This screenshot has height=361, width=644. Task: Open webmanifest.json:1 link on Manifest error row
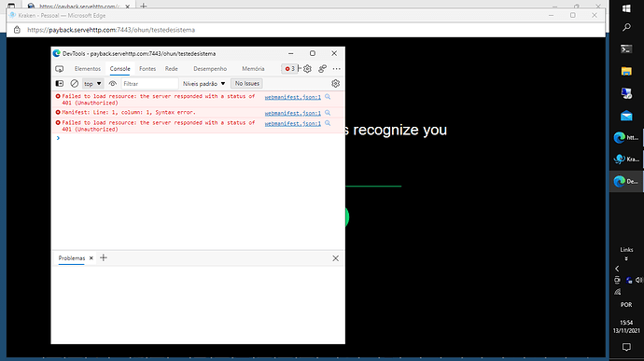[x=292, y=113]
